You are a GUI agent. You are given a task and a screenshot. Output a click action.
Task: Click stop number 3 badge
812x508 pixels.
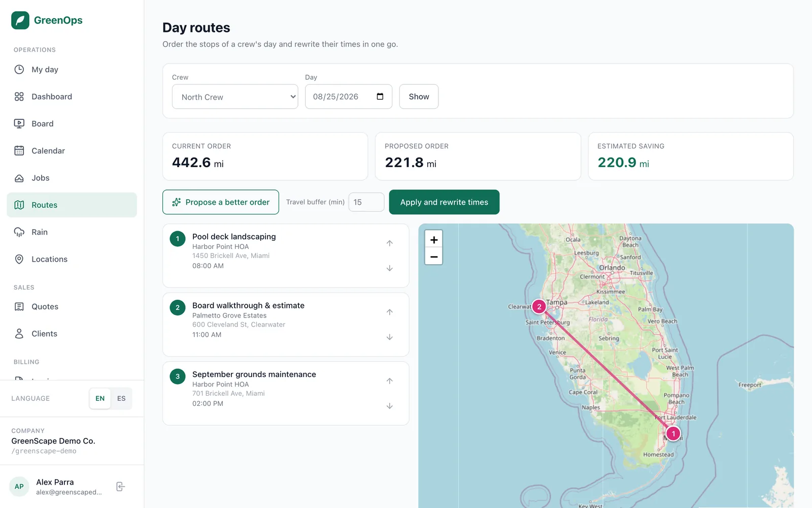[178, 376]
